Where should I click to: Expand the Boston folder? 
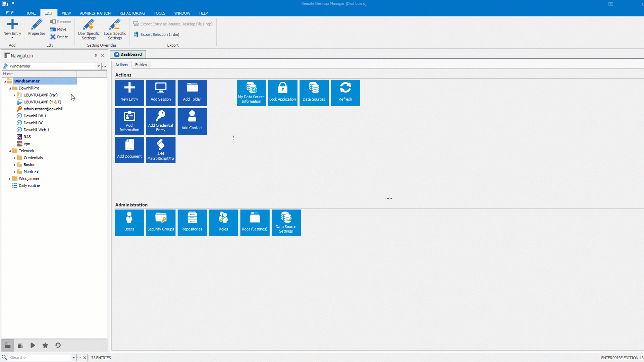click(x=14, y=165)
